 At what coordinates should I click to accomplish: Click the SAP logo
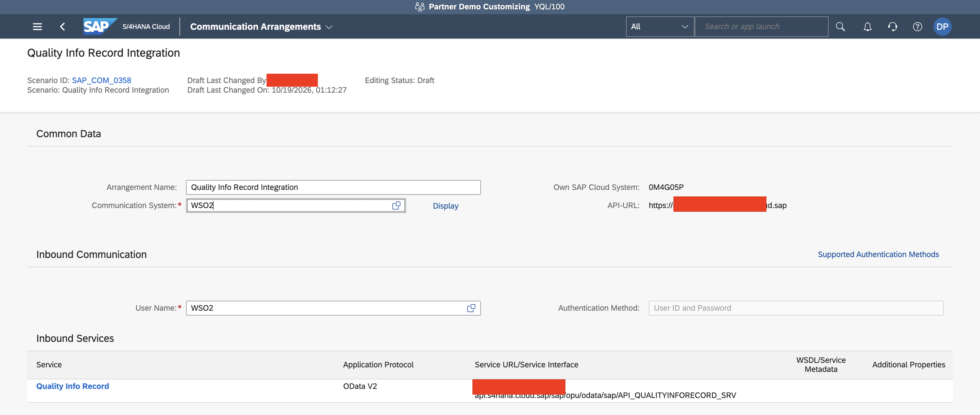[x=100, y=27]
